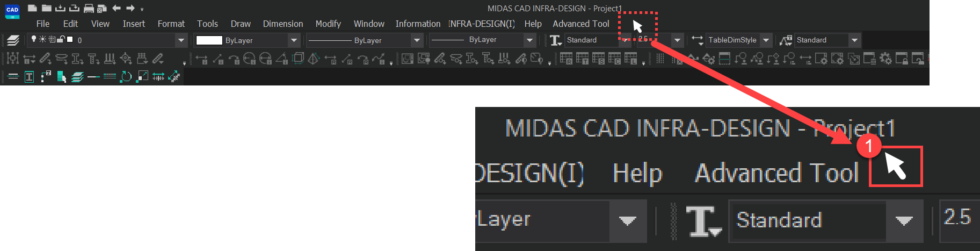Open the Layer manager stacked-sheets icon
This screenshot has width=980, height=251.
pyautogui.click(x=13, y=40)
